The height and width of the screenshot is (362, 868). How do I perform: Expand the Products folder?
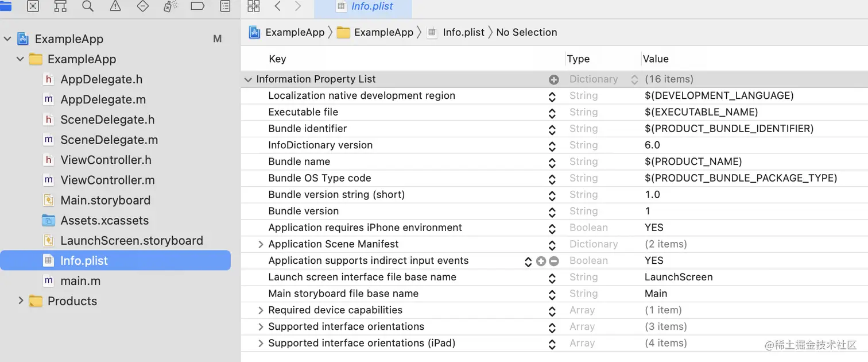[x=21, y=301]
